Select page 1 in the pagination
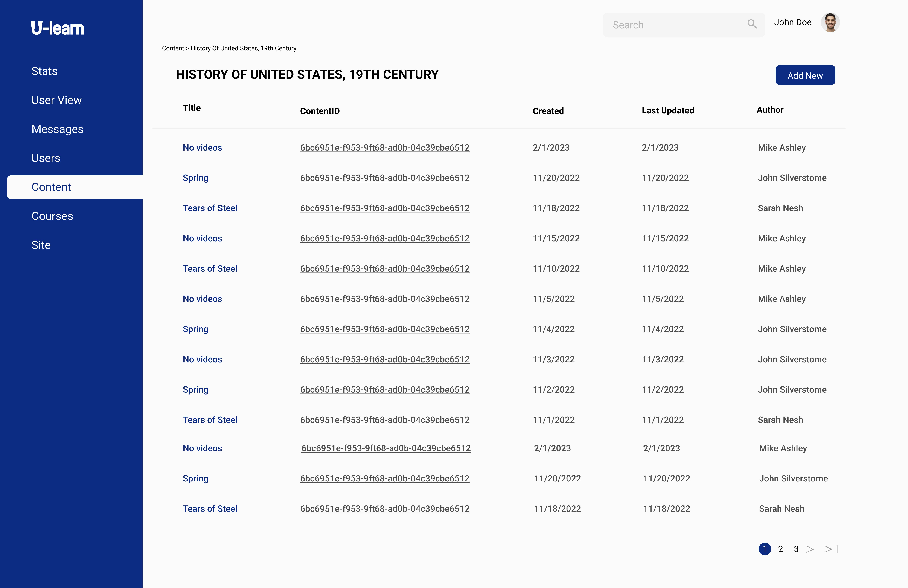The image size is (908, 588). coord(764,549)
